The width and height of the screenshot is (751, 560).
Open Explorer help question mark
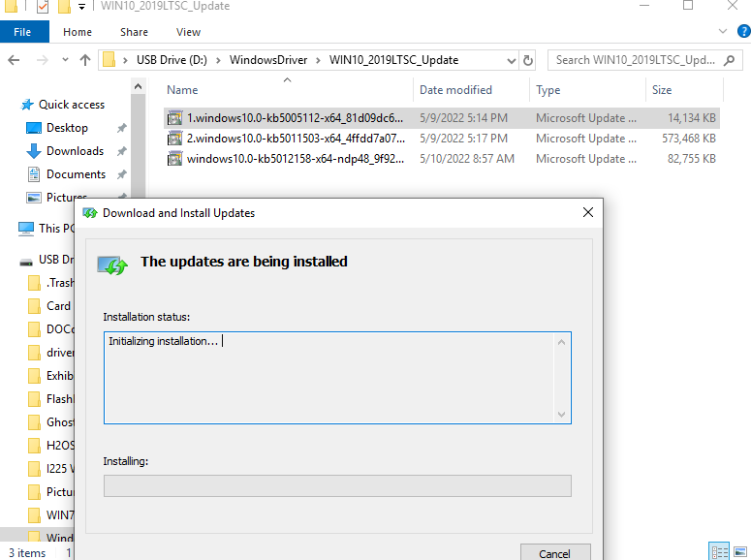(744, 32)
